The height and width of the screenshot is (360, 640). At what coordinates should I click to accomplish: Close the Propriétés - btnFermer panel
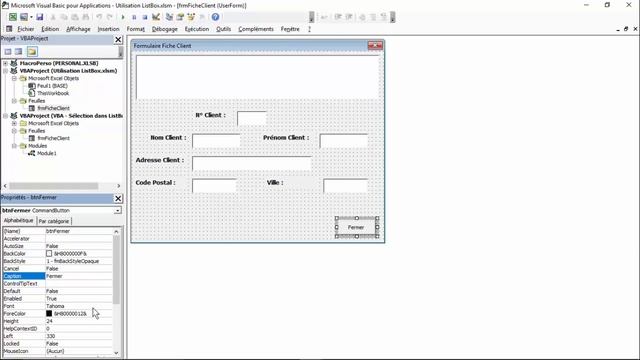(118, 198)
